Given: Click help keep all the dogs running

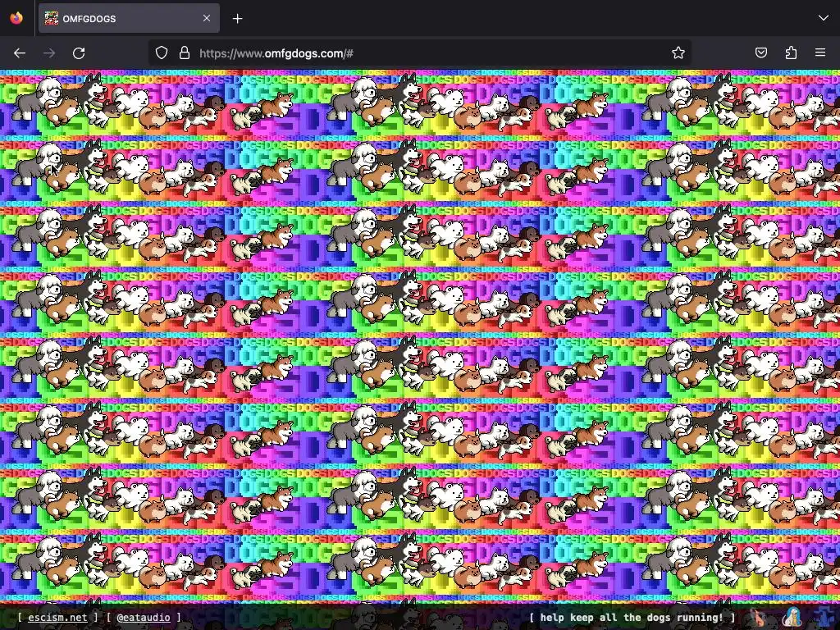Looking at the screenshot, I should tap(632, 617).
